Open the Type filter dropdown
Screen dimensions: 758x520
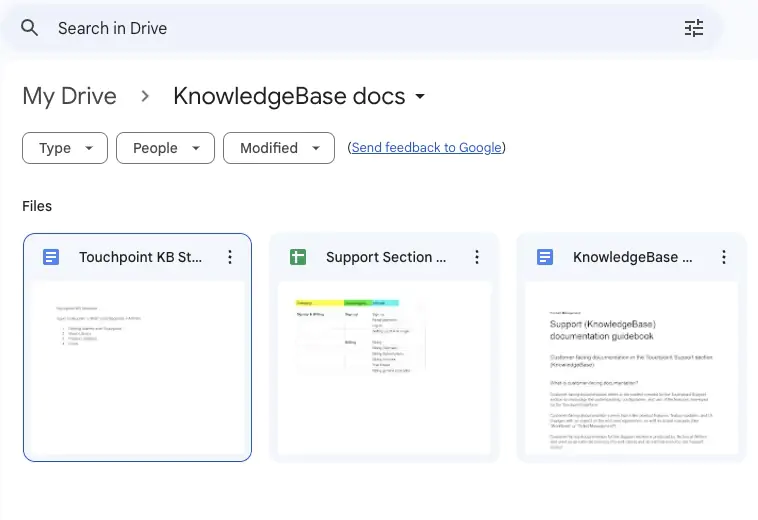coord(65,148)
